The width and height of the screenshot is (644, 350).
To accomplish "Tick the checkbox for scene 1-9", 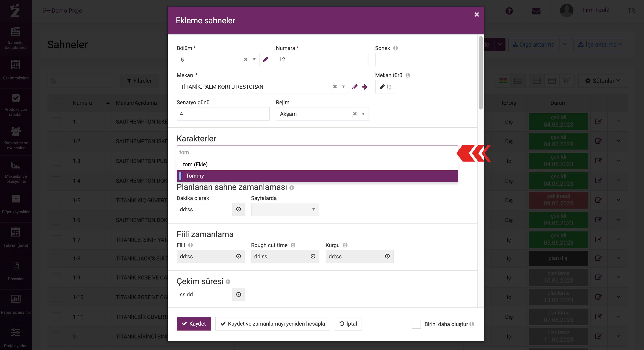I will [x=56, y=277].
